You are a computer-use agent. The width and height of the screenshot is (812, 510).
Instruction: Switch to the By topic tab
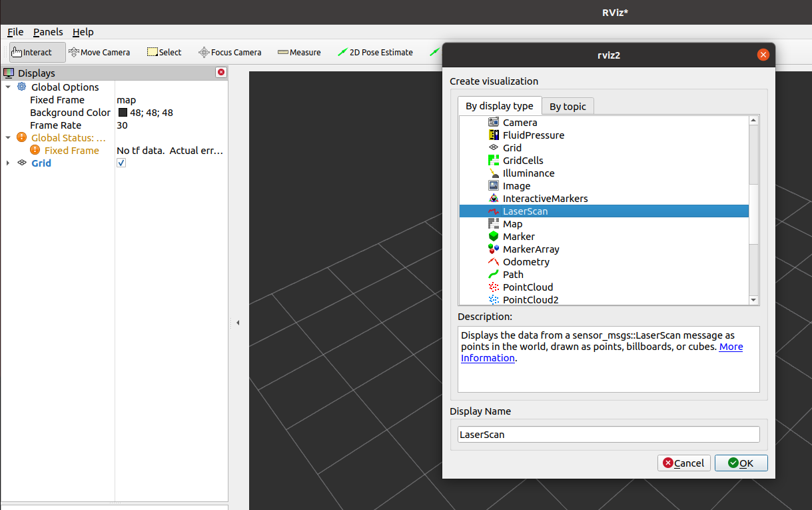click(568, 105)
